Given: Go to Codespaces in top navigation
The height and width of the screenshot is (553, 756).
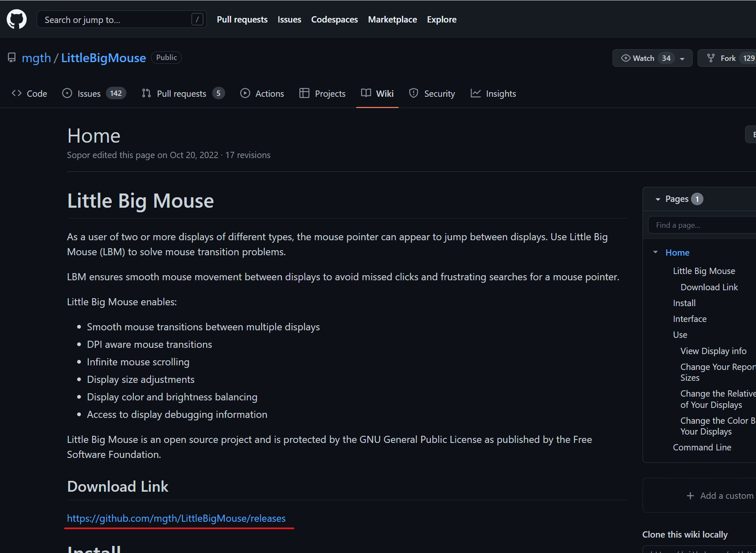Looking at the screenshot, I should (334, 20).
